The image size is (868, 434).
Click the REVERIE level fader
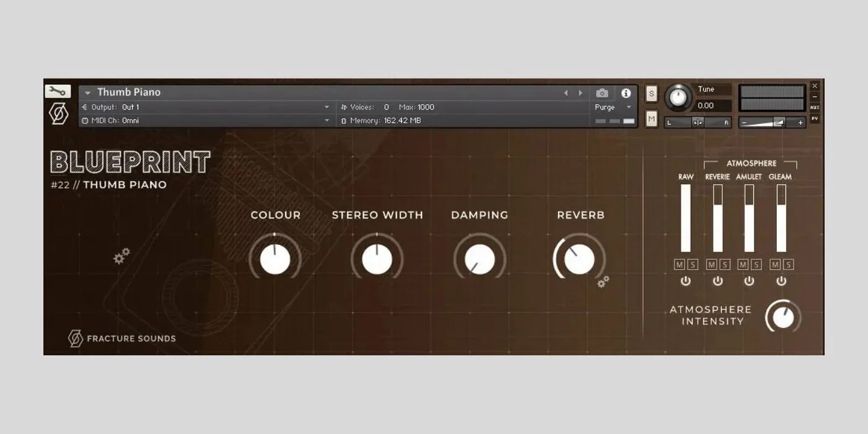pos(717,218)
